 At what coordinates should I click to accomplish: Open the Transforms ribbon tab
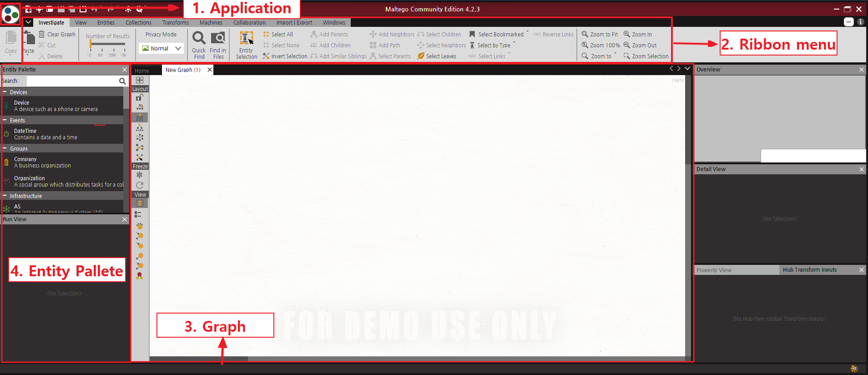(x=175, y=22)
